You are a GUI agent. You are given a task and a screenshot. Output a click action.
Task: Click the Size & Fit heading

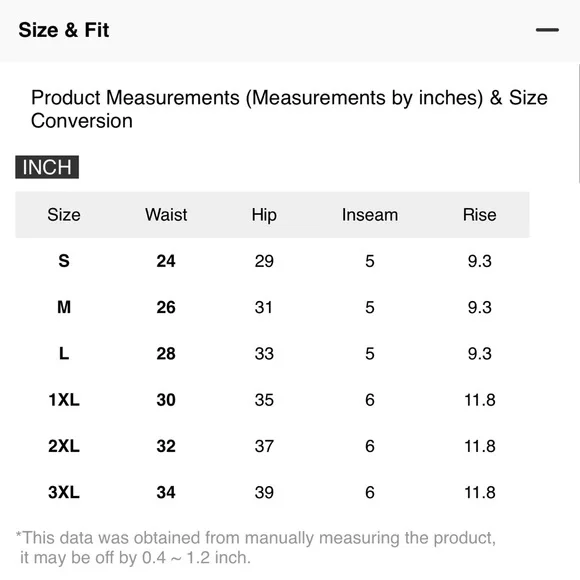pyautogui.click(x=64, y=30)
